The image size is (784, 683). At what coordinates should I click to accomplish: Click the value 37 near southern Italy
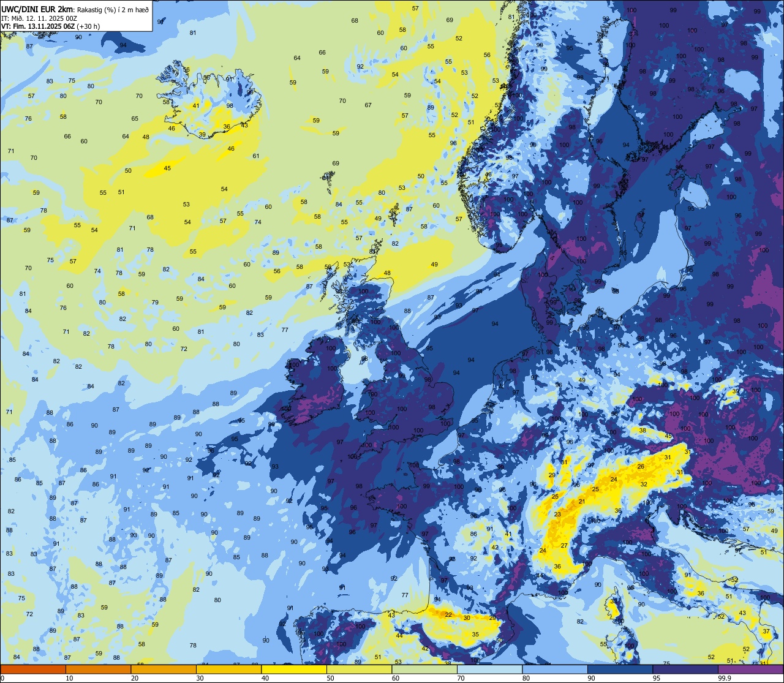[x=766, y=631]
